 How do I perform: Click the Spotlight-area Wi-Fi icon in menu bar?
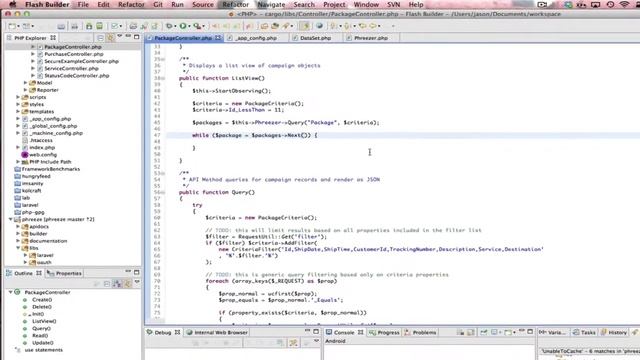coord(624,4)
